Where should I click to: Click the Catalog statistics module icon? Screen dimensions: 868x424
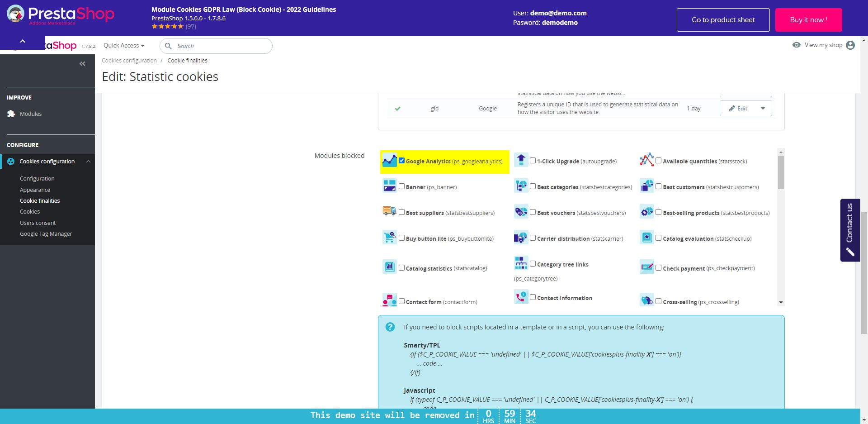[x=389, y=267]
